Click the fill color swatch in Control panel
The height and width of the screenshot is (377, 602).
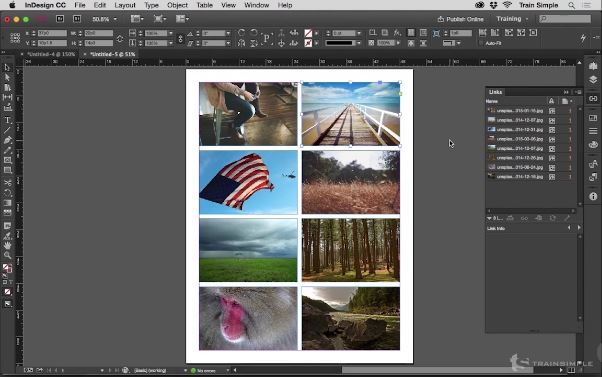[308, 33]
